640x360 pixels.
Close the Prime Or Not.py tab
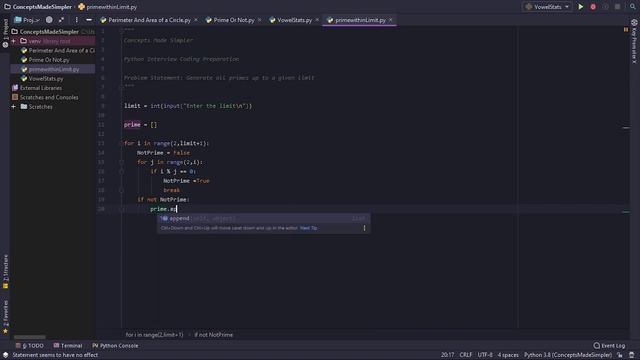click(x=260, y=20)
